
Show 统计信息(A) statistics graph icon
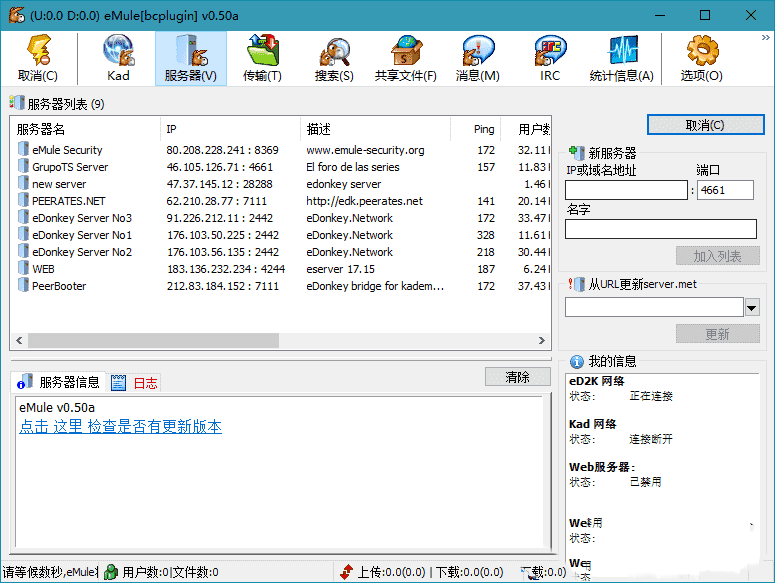point(621,57)
